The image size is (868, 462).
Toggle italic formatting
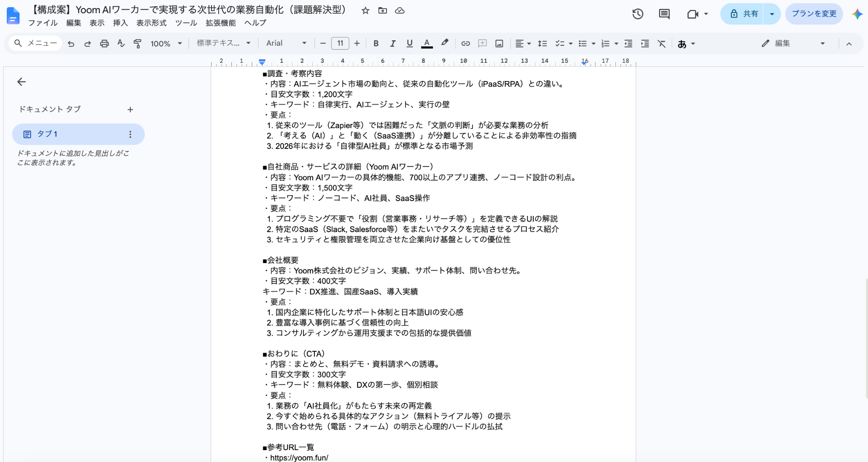coord(393,43)
